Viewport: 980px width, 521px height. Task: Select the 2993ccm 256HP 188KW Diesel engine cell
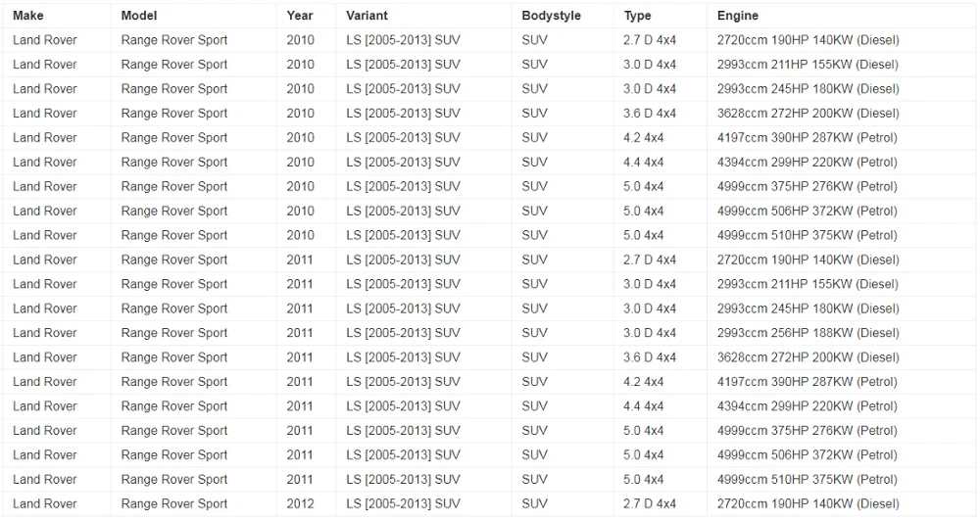[808, 333]
